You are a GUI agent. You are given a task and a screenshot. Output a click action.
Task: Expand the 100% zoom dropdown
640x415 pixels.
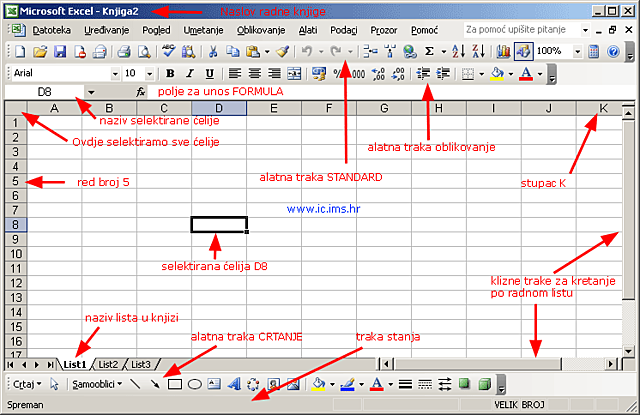[x=578, y=52]
